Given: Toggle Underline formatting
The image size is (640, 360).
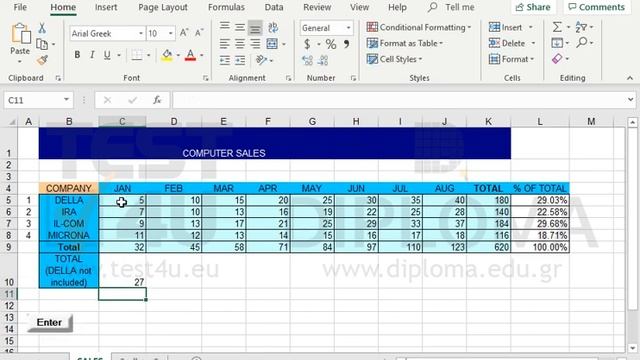Looking at the screenshot, I should coord(107,55).
